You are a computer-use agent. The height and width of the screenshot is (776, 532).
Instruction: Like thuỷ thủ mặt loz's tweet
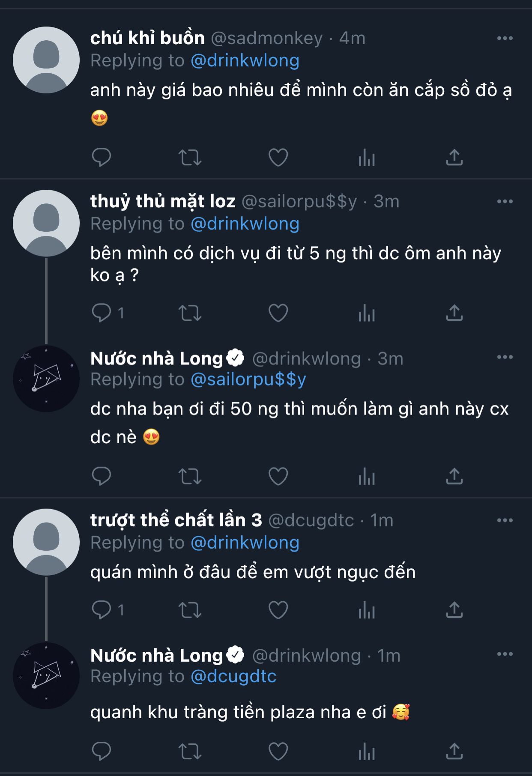(278, 313)
